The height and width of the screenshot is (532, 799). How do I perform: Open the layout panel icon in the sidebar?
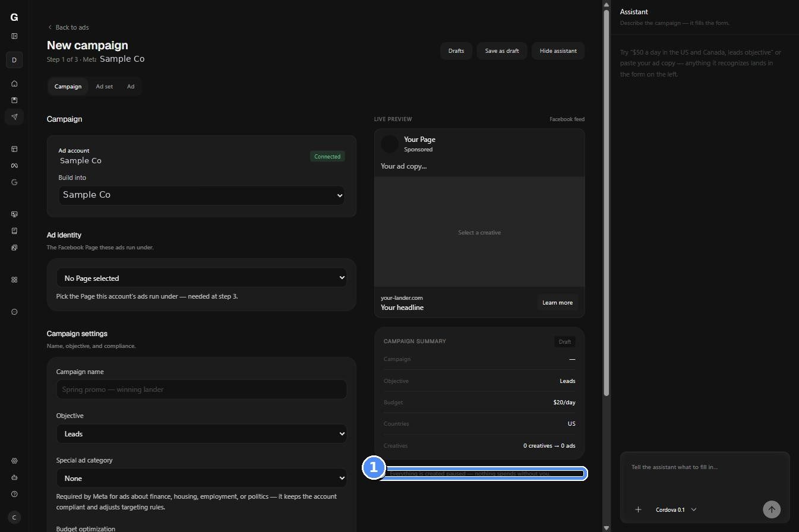14,149
